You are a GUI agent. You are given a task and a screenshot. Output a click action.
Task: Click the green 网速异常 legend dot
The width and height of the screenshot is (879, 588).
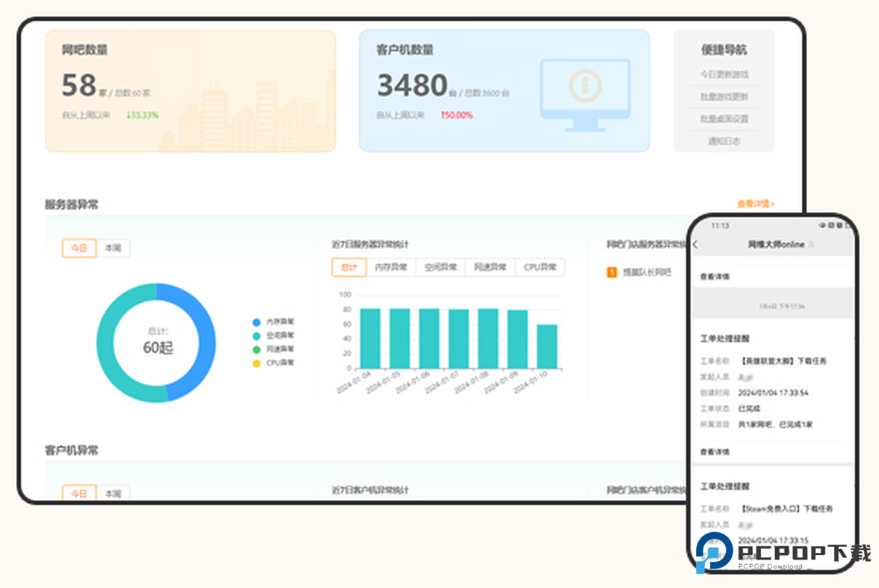[256, 349]
